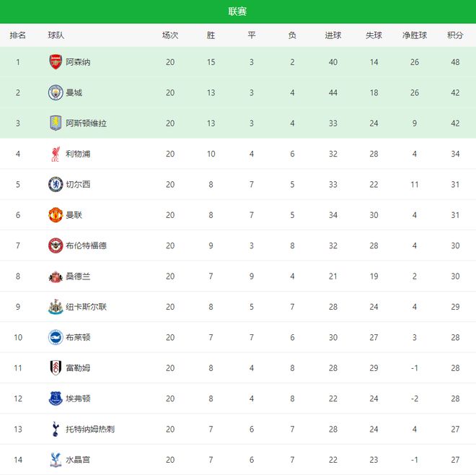
Task: Open the 托特纳姆热刺 team name link
Action: tap(90, 429)
